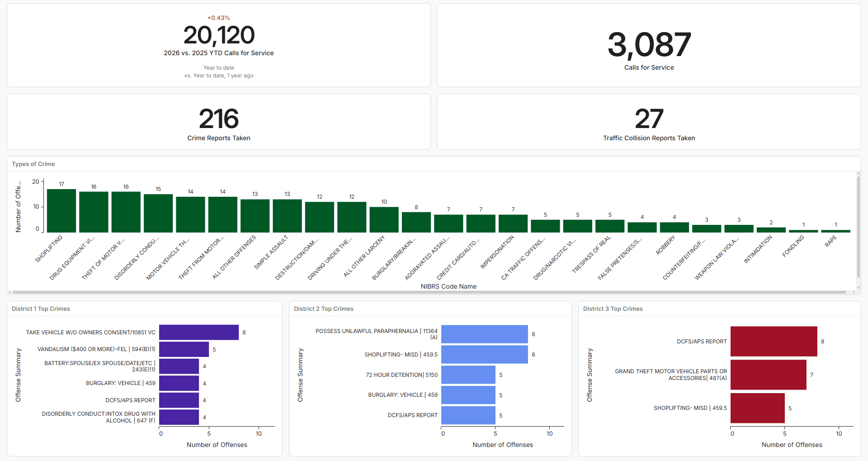
Task: Select the red Grand Theft Motor Vehicle Parts bar
Action: 768,375
